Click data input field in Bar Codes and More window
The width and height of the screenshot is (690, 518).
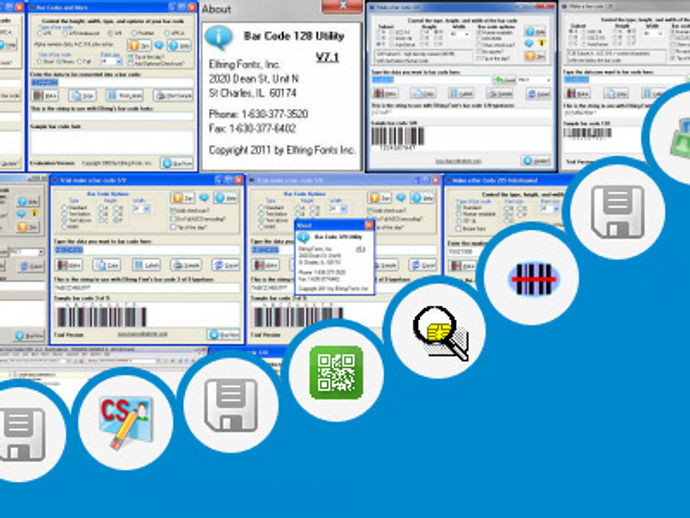112,82
